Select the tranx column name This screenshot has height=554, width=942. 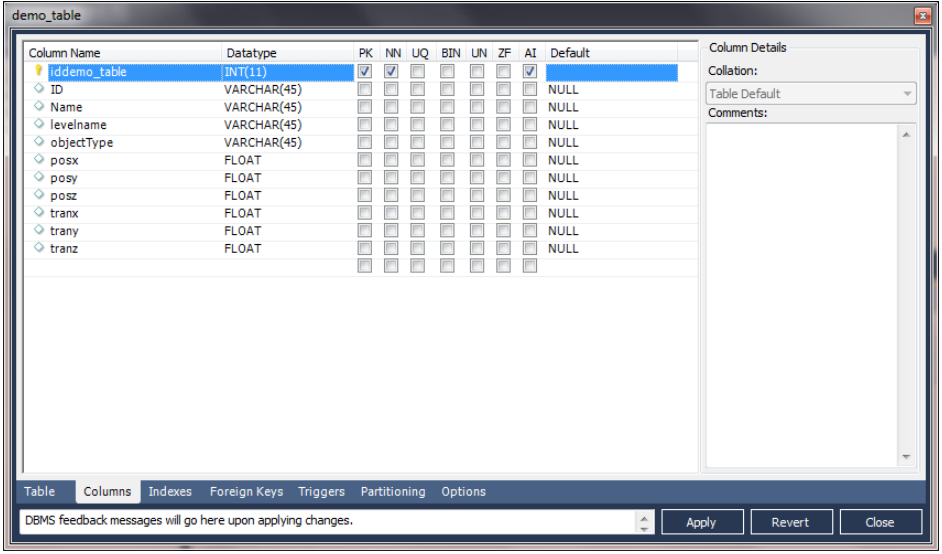(64, 213)
